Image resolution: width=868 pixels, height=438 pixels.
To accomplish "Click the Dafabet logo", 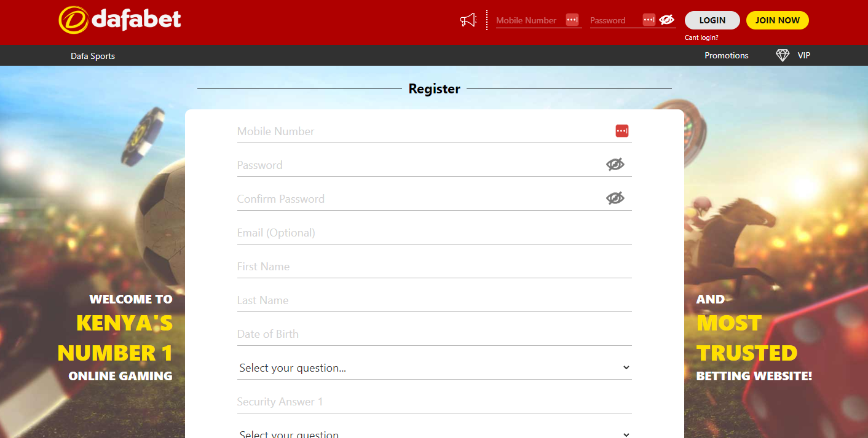I will coord(120,20).
